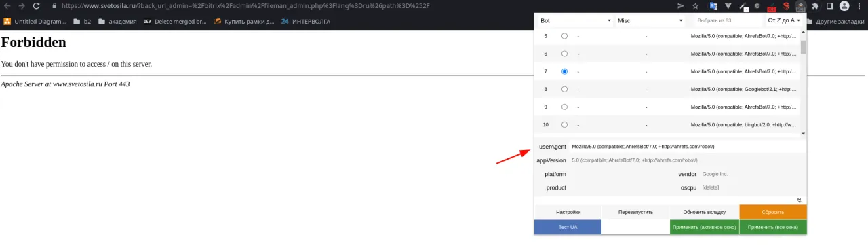Image resolution: width=868 pixels, height=252 pixels.
Task: Open the gray round extension icon
Action: pyautogui.click(x=757, y=5)
